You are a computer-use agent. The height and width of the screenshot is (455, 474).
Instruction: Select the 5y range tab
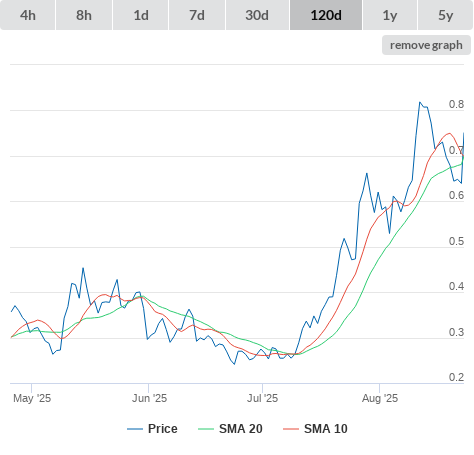pyautogui.click(x=445, y=15)
